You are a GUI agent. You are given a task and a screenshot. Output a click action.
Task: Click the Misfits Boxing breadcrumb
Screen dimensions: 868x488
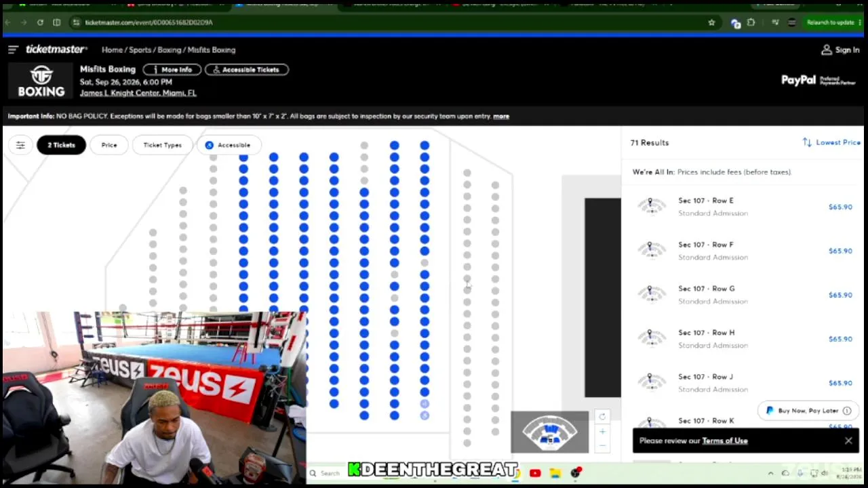[212, 49]
